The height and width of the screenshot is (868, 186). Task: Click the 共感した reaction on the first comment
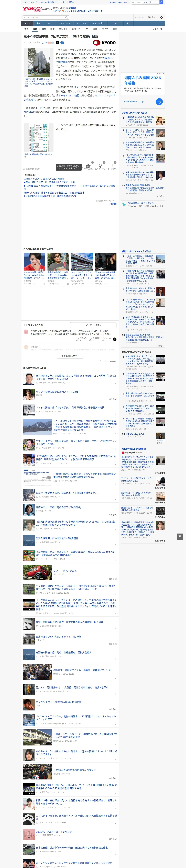pos(81,339)
